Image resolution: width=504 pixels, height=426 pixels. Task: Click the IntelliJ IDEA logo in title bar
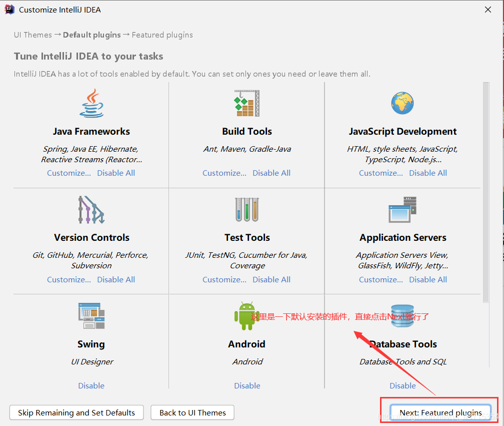tap(9, 10)
